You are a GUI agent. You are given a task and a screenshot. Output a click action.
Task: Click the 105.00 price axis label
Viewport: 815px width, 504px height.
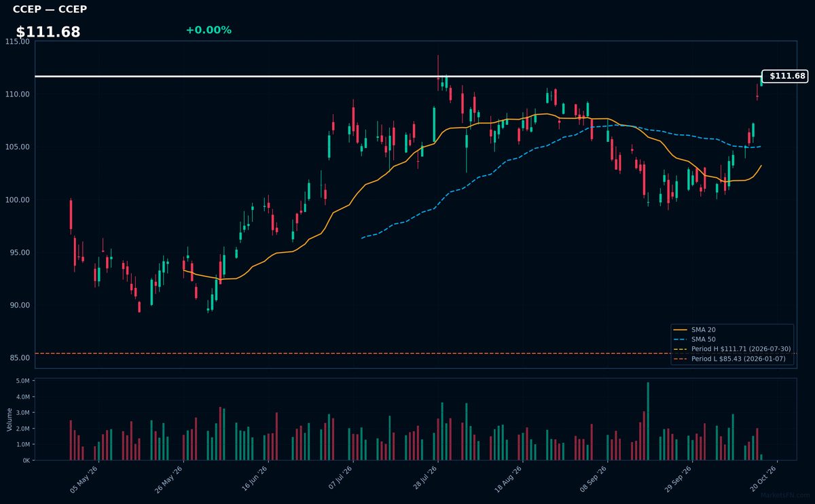coord(17,147)
